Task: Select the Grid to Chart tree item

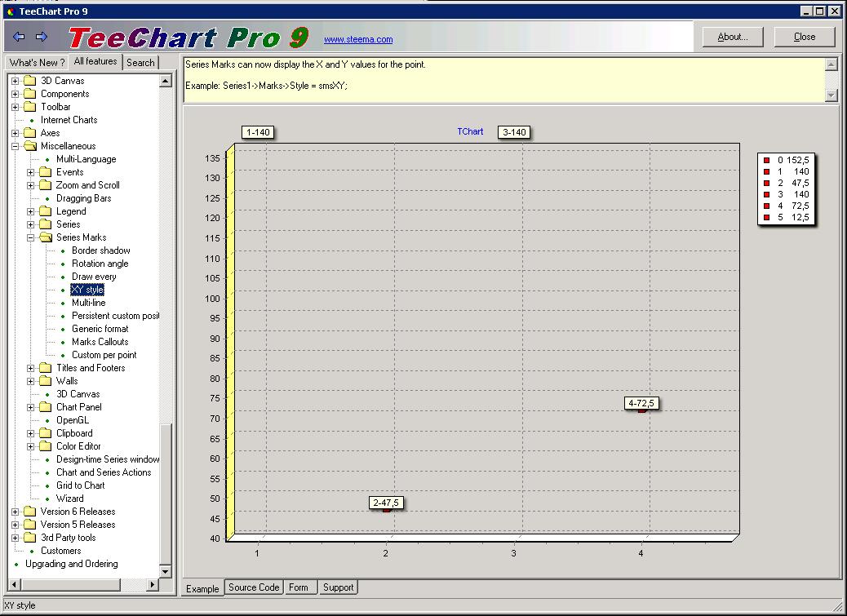Action: [81, 485]
